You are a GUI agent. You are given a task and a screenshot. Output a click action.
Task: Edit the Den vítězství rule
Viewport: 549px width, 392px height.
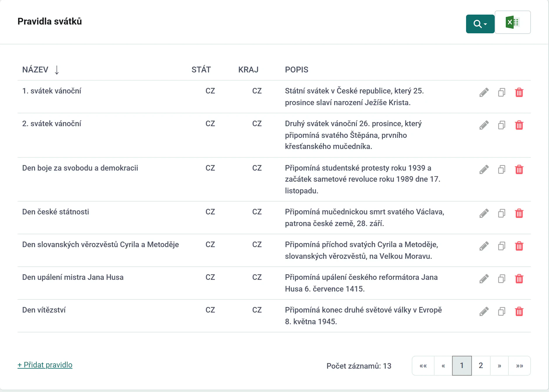[x=484, y=312]
